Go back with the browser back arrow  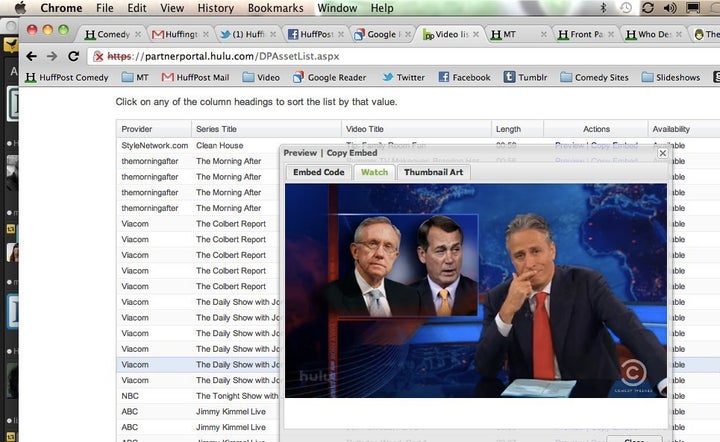(31, 56)
